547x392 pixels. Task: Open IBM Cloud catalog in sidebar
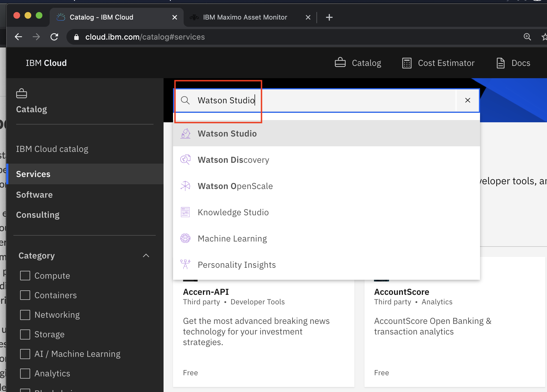[x=52, y=149]
